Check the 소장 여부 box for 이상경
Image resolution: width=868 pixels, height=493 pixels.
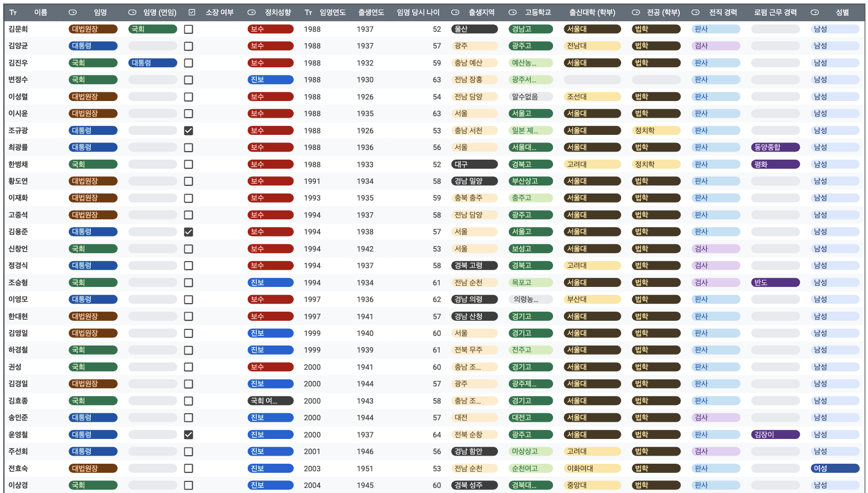click(x=188, y=485)
